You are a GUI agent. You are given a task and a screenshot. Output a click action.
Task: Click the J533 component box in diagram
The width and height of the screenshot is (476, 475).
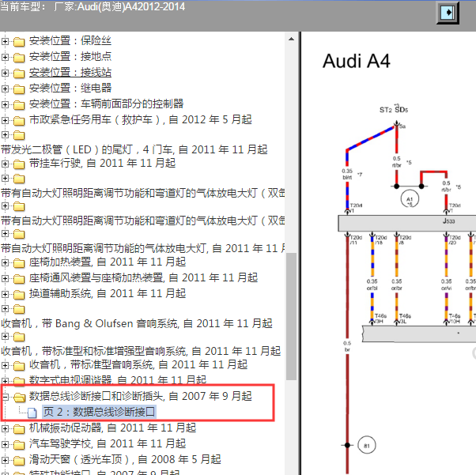pyautogui.click(x=406, y=223)
